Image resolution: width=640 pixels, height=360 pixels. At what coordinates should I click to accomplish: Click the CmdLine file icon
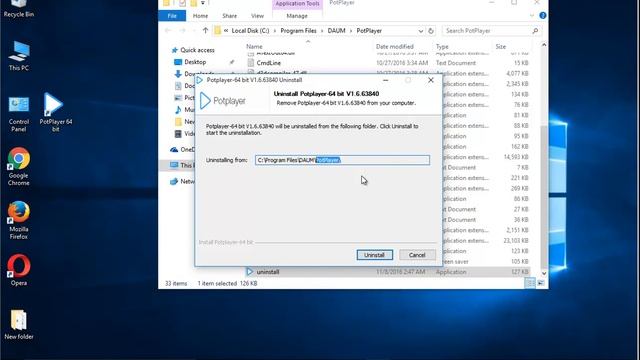(x=251, y=63)
